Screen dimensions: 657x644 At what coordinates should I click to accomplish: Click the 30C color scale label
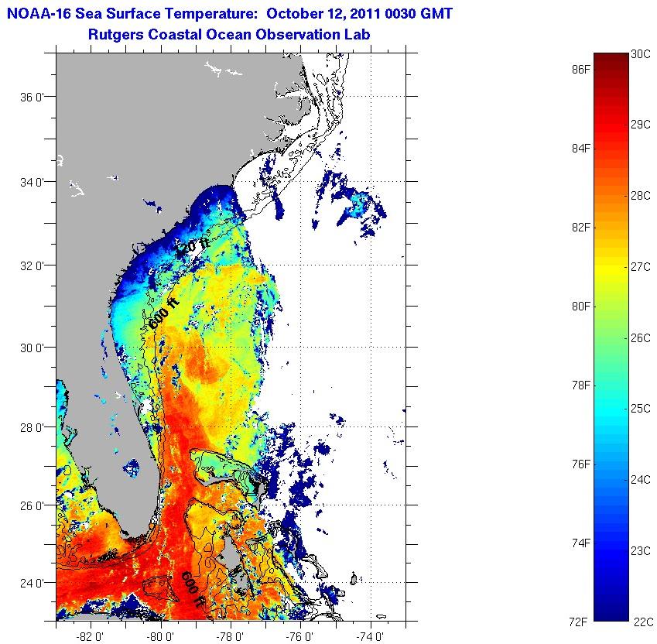[x=641, y=54]
